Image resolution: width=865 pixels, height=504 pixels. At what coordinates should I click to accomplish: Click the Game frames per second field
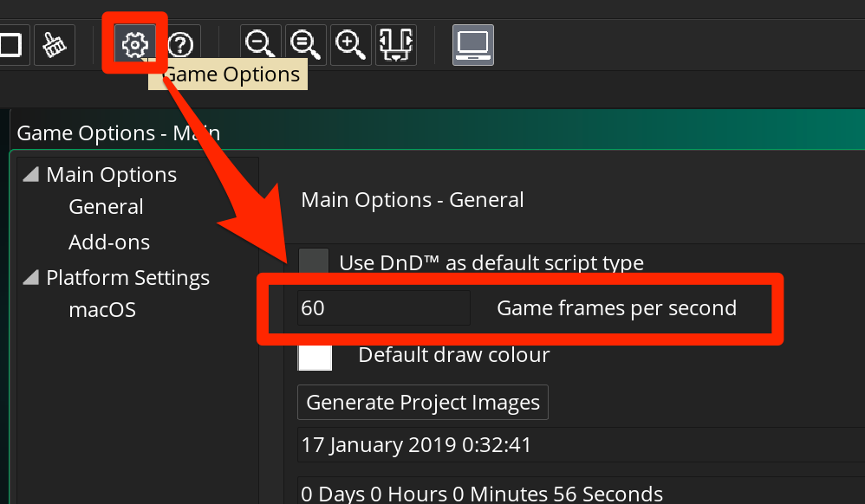384,307
